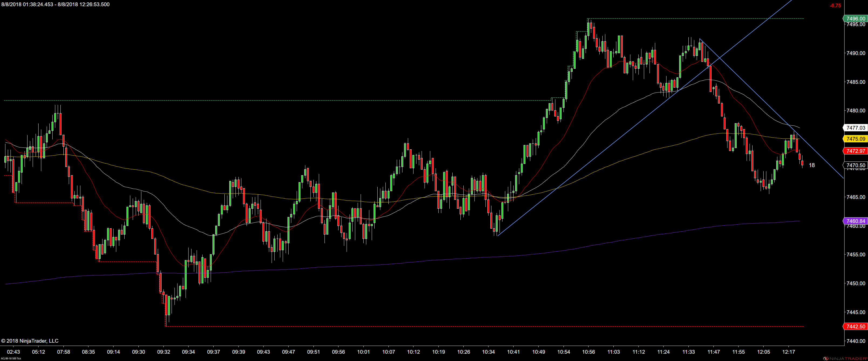Click the 09:14 time axis label
Viewport: 868px width, 361px height.
[x=113, y=352]
